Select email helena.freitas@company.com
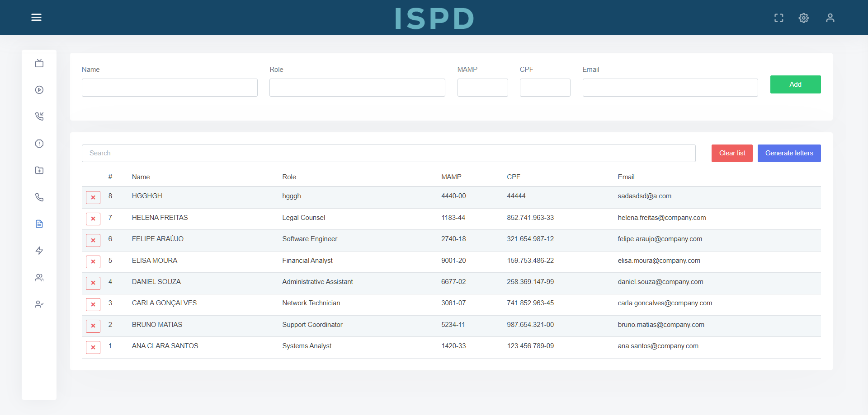The height and width of the screenshot is (415, 868). point(662,218)
